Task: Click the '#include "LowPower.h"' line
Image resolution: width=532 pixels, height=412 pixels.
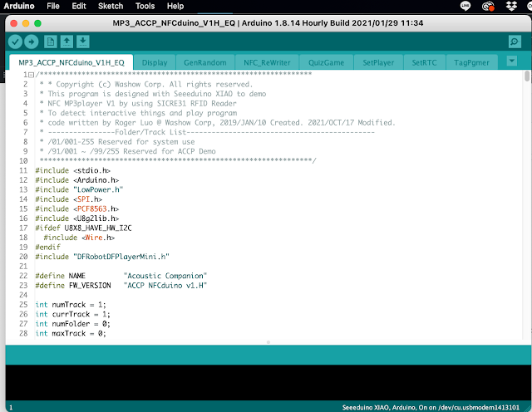Action: 79,189
